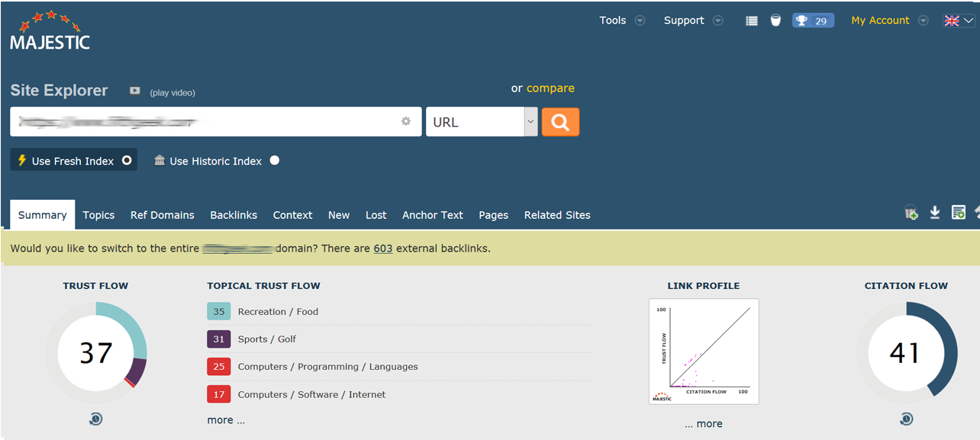Click the teal 35 topic swatch
Viewport: 980px width, 440px height.
(x=219, y=311)
